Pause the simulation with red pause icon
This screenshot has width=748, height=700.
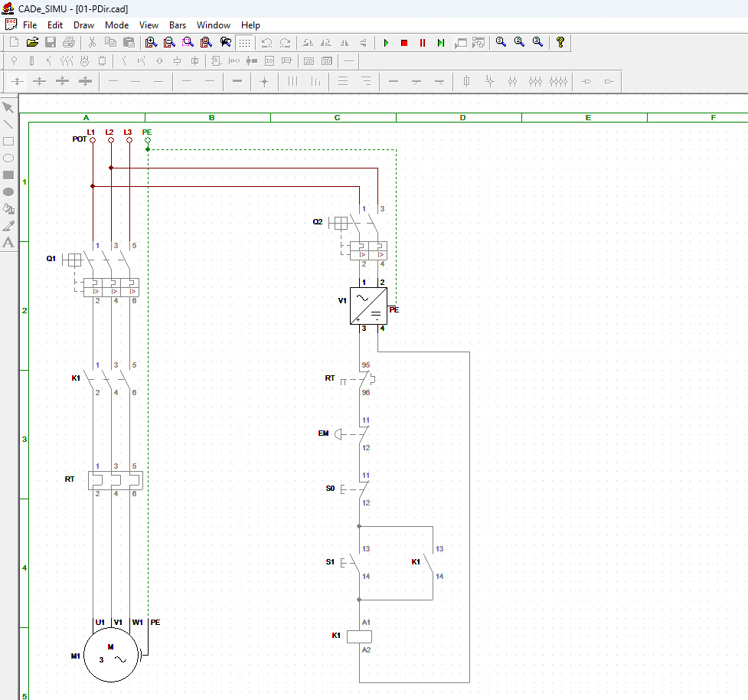[423, 43]
